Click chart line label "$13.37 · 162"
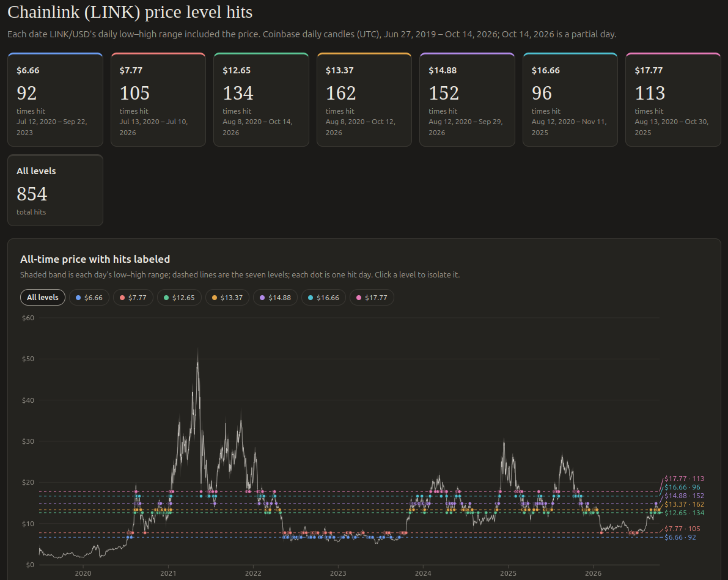Viewport: 728px width, 580px height. [x=685, y=504]
